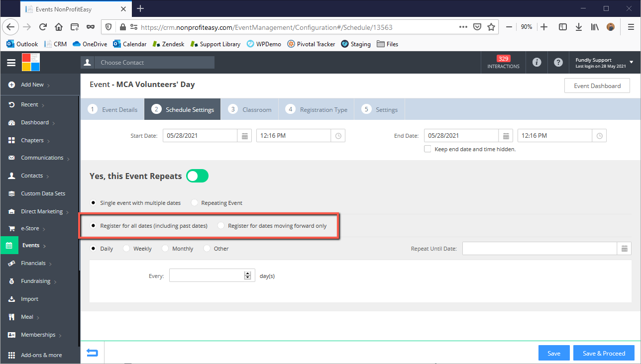The image size is (641, 364).
Task: Open a new browser tab
Action: pyautogui.click(x=140, y=8)
